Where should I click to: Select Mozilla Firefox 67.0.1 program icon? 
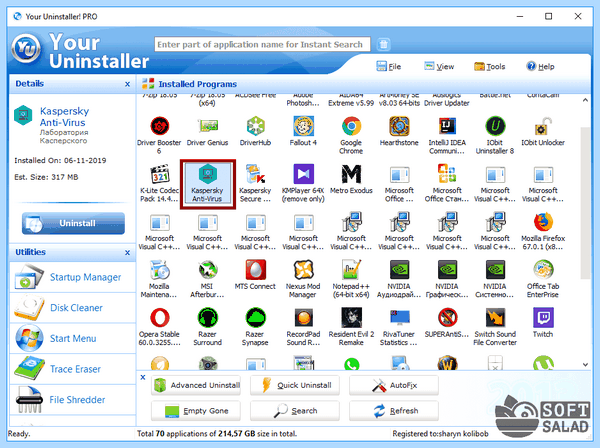click(543, 222)
